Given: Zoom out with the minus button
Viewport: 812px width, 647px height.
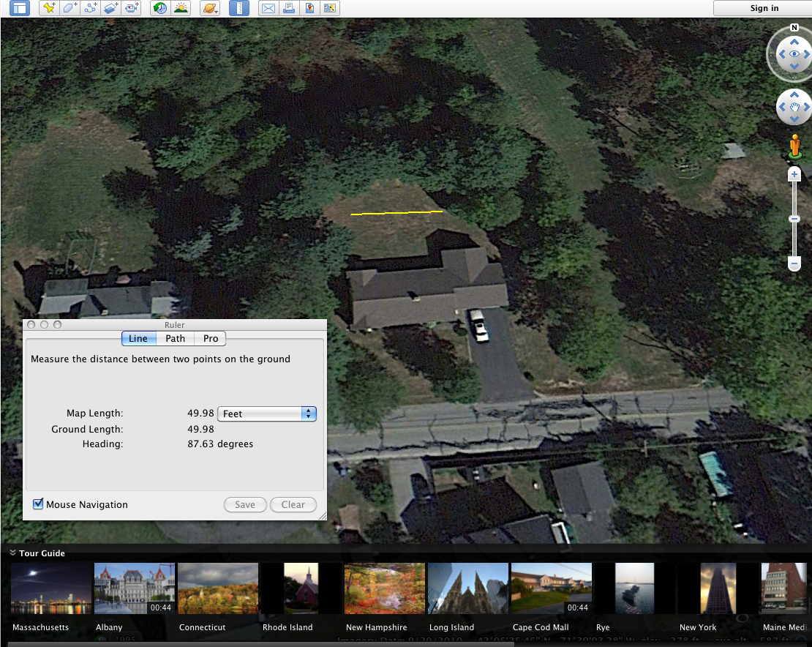Looking at the screenshot, I should tap(794, 263).
